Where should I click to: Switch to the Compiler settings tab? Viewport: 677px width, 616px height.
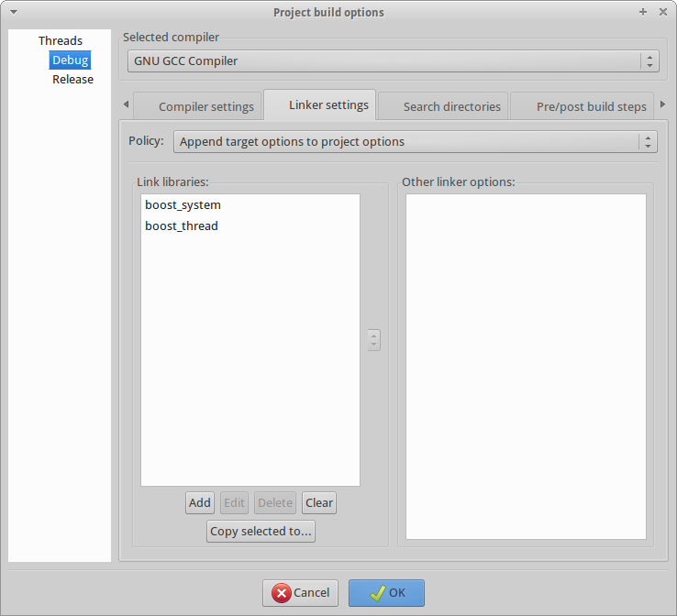point(198,106)
